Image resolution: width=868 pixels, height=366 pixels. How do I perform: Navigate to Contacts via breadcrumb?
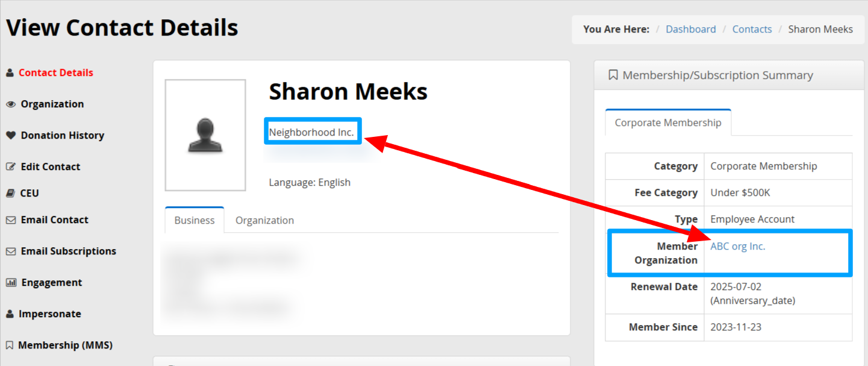tap(752, 29)
